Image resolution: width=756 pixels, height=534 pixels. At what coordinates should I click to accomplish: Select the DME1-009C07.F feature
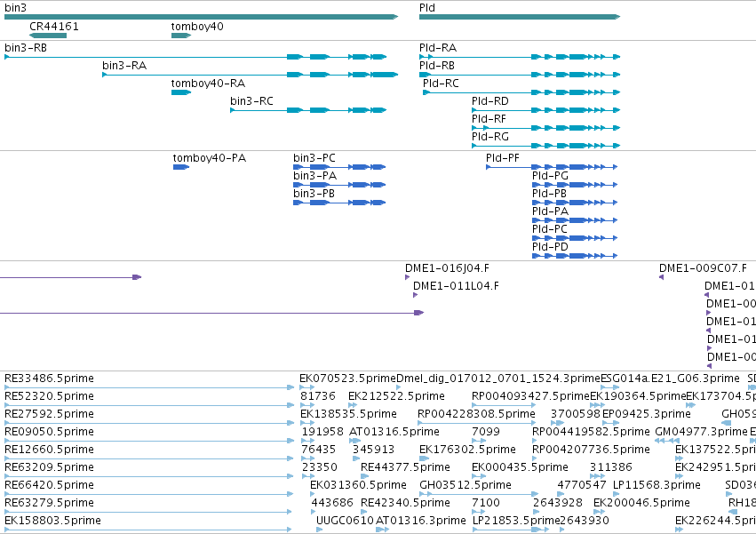pyautogui.click(x=661, y=277)
